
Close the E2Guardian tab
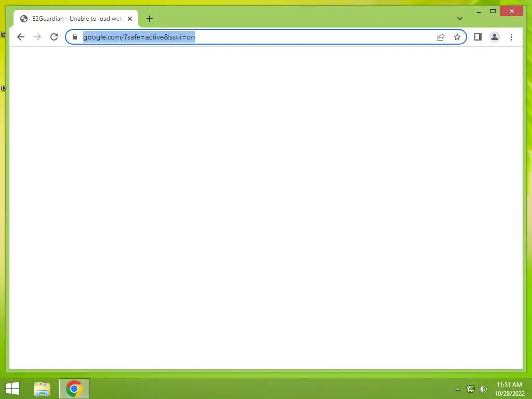tap(130, 19)
